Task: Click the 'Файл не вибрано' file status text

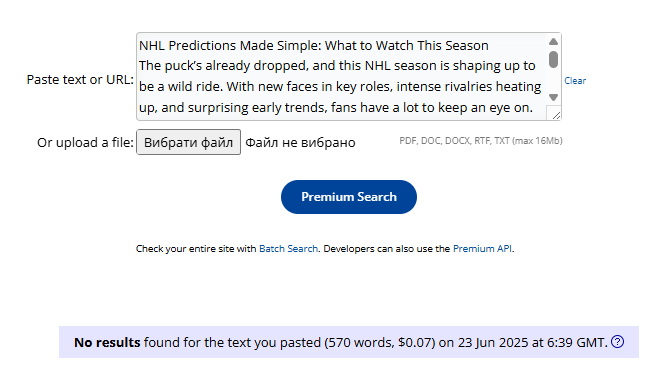Action: pyautogui.click(x=300, y=142)
